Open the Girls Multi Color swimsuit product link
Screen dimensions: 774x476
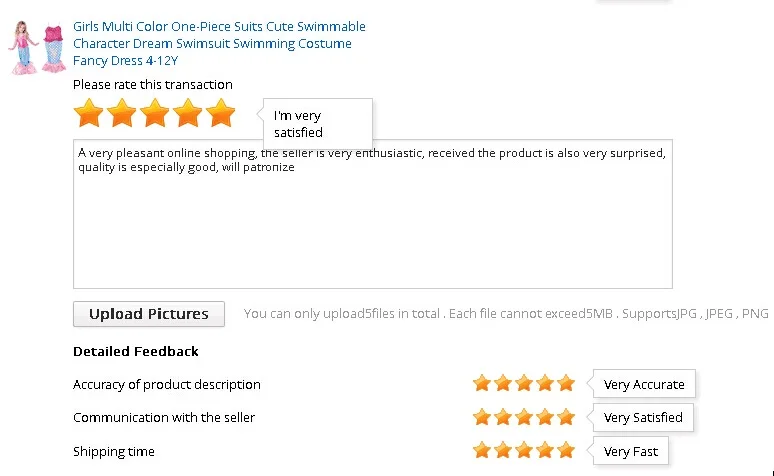tap(219, 43)
